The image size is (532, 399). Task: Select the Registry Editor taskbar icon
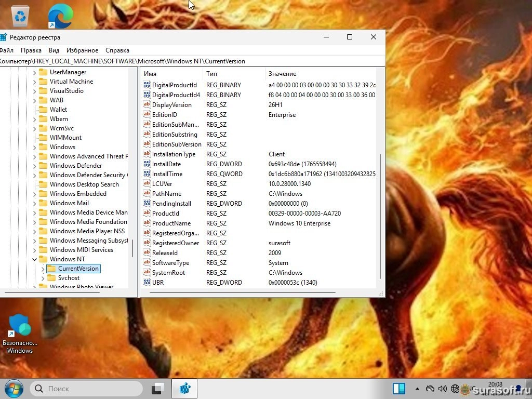[184, 389]
